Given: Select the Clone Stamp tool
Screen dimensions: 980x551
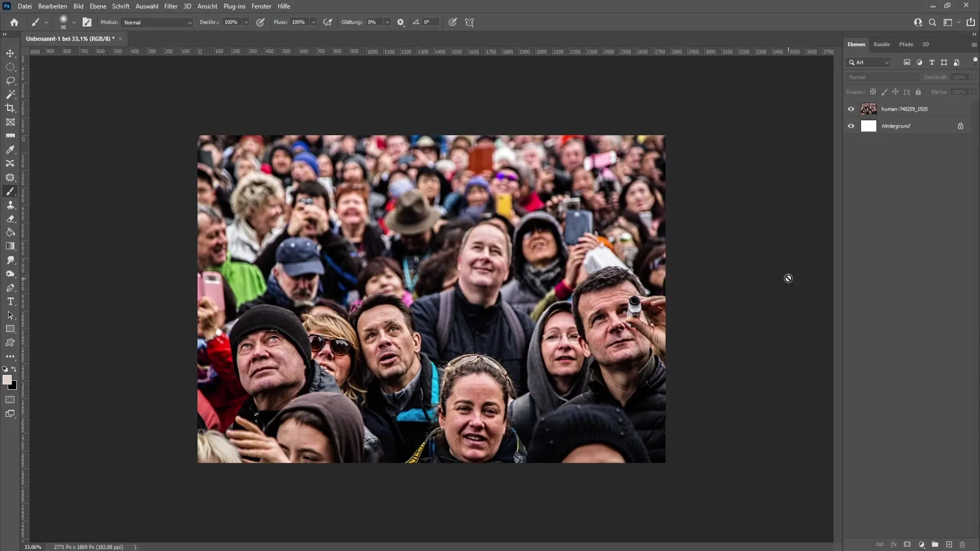Looking at the screenshot, I should tap(10, 205).
